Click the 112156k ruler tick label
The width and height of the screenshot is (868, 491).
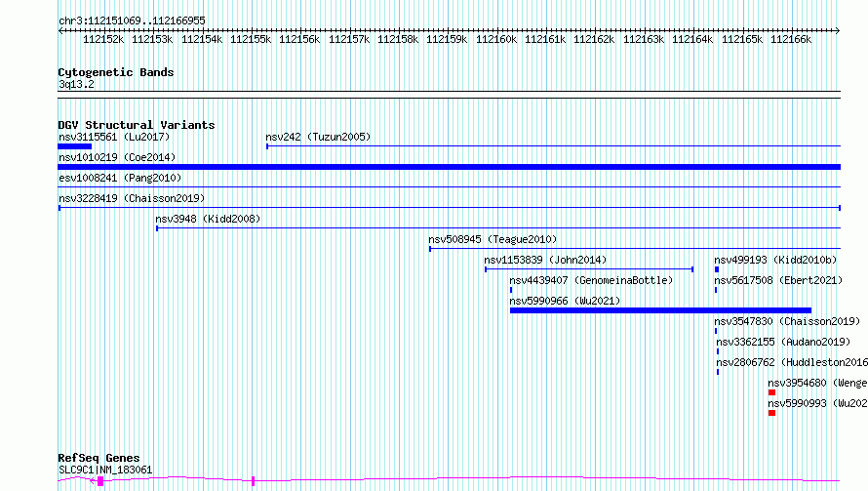(299, 39)
